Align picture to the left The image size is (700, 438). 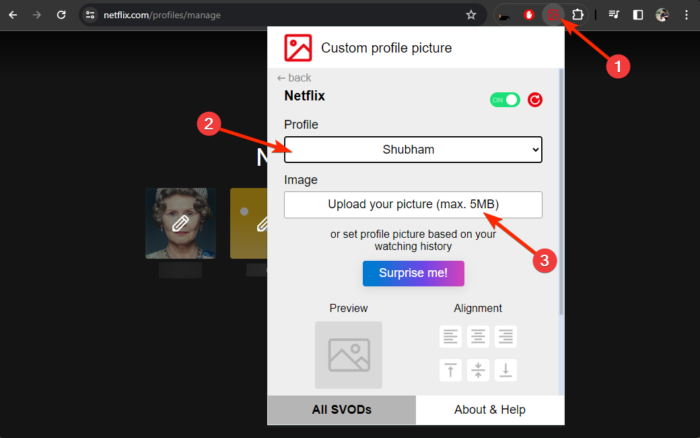coord(450,336)
